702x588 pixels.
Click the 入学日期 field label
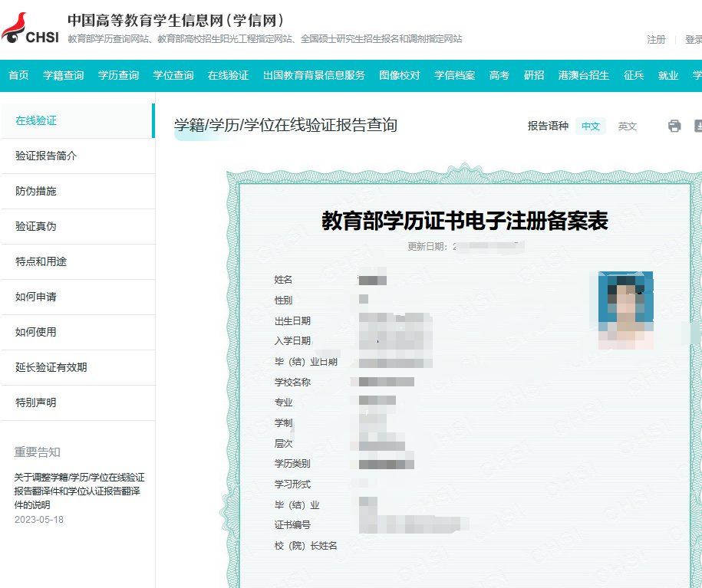[x=292, y=341]
